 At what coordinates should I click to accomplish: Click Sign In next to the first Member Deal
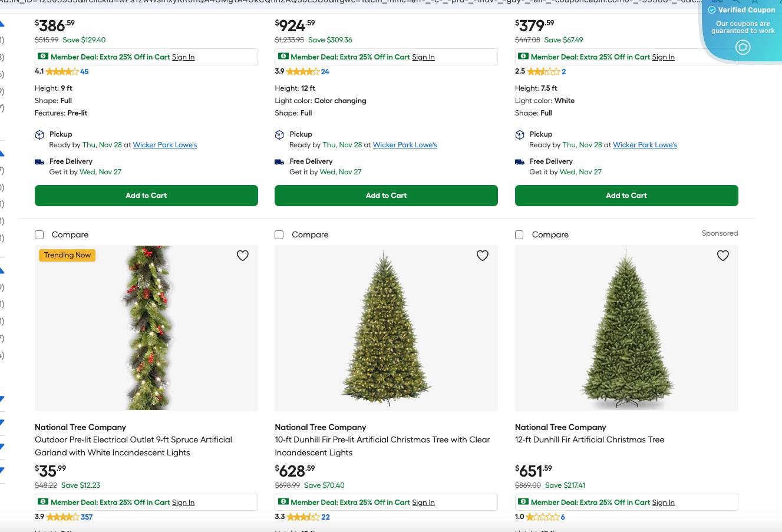(x=183, y=57)
